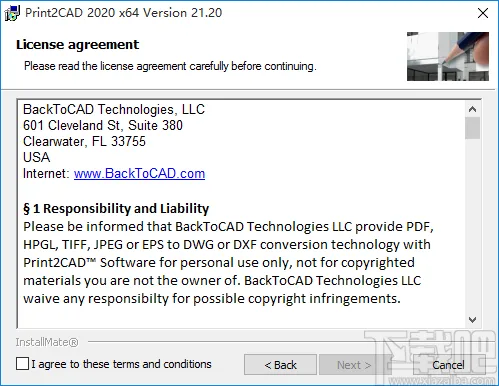
Task: Click inside the license text paragraph
Action: pyautogui.click(x=228, y=263)
